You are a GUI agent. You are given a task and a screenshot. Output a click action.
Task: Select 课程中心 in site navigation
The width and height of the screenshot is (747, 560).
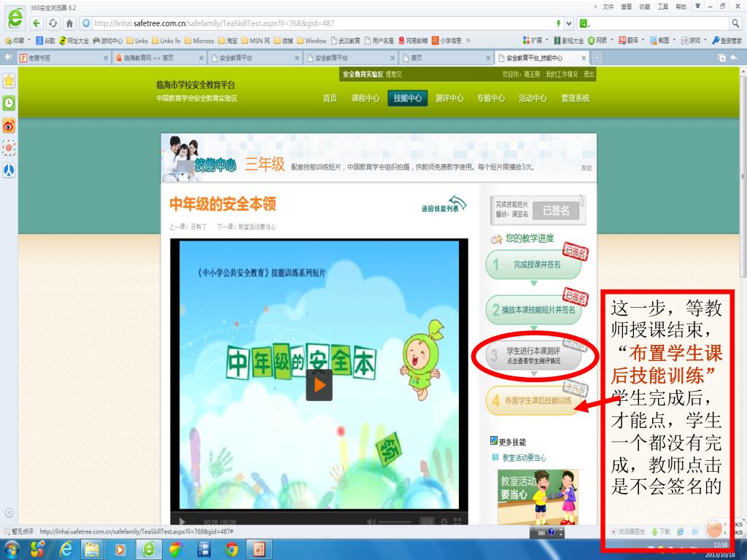(x=365, y=98)
